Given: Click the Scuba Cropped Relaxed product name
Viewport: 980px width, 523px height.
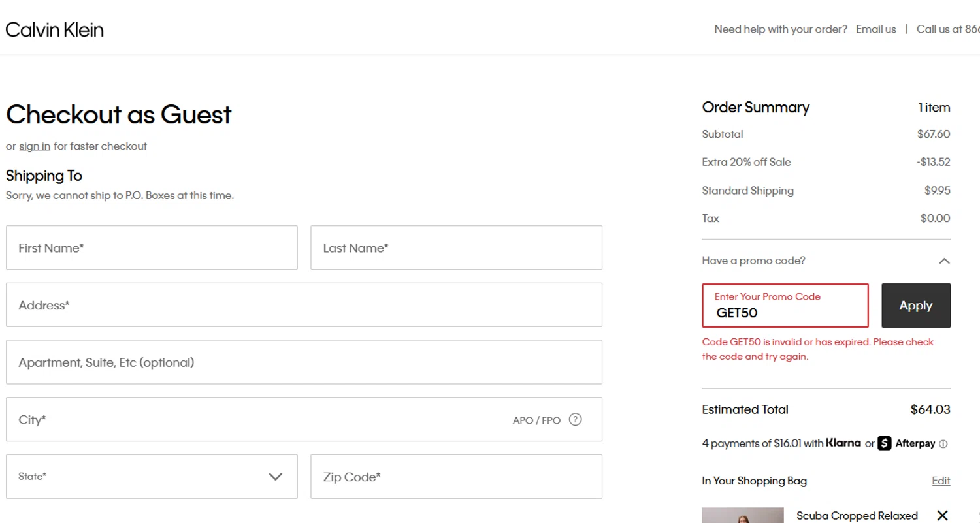Looking at the screenshot, I should [857, 516].
